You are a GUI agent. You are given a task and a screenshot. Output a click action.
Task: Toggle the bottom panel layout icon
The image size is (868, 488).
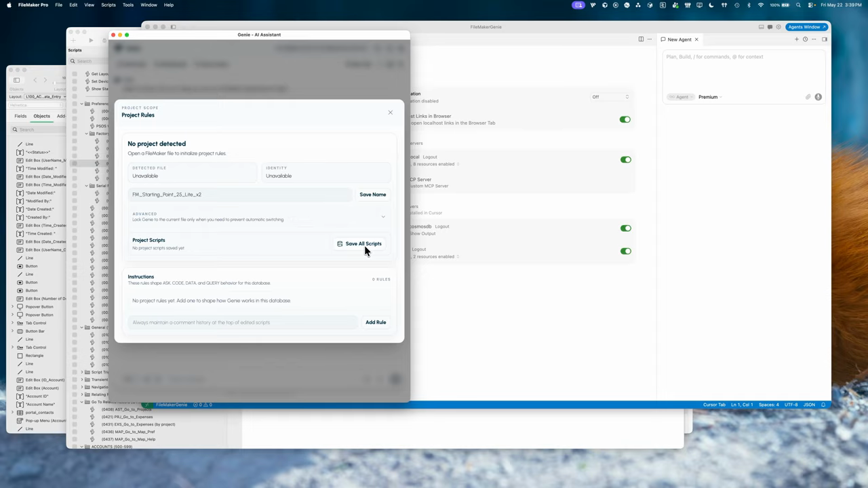click(x=761, y=27)
